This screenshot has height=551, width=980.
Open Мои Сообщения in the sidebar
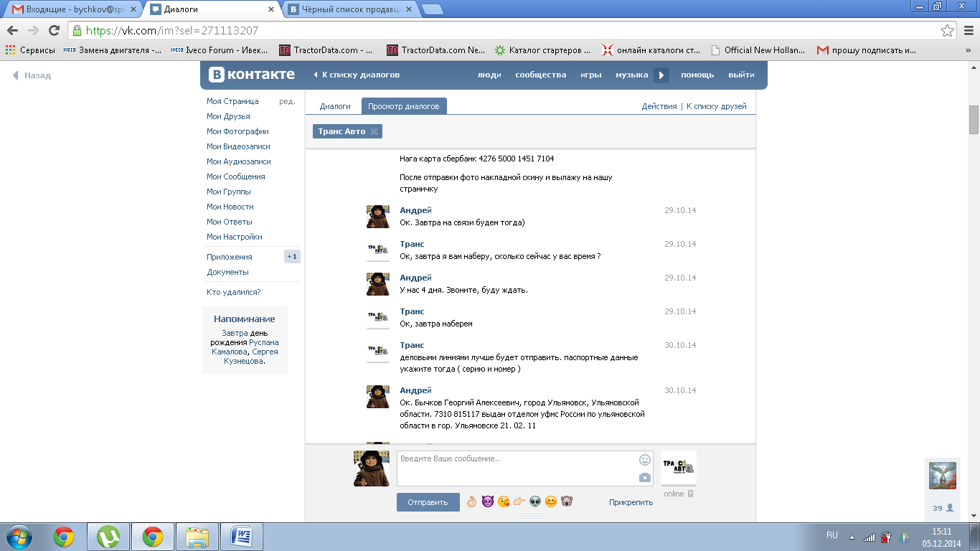pos(236,176)
